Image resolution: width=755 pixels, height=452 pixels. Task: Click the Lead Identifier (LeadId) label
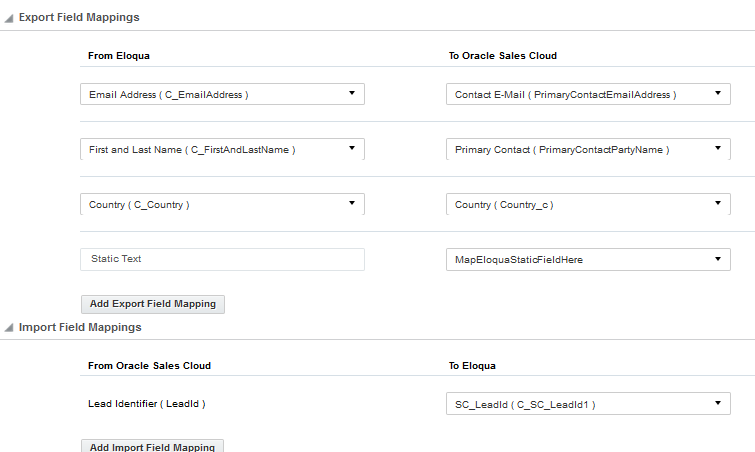click(147, 403)
